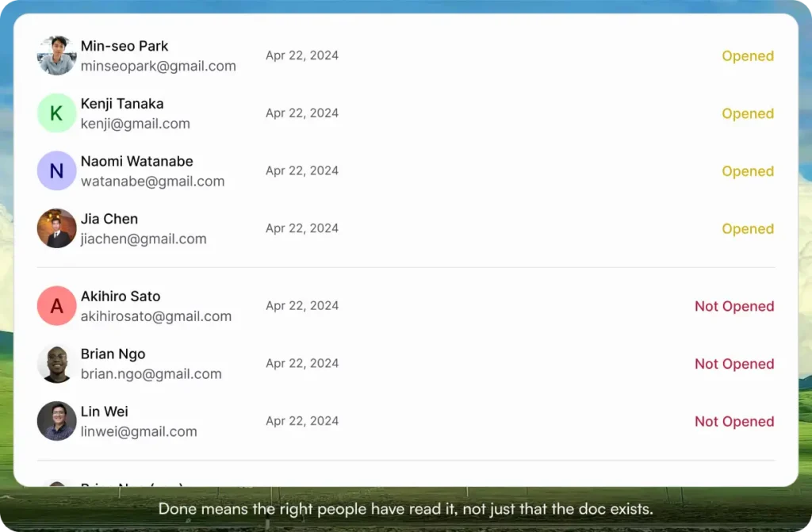Click email minseopark@gmail.com
This screenshot has width=812, height=532.
click(159, 67)
